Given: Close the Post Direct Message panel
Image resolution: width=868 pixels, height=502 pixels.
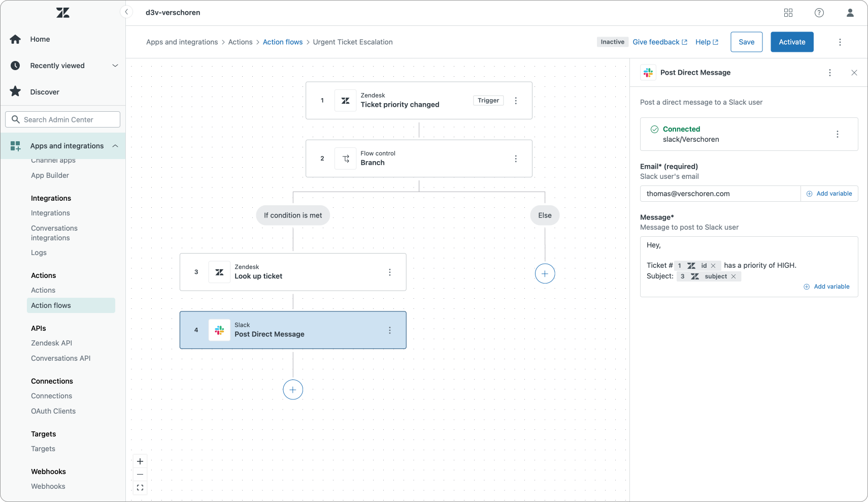Looking at the screenshot, I should [x=854, y=73].
